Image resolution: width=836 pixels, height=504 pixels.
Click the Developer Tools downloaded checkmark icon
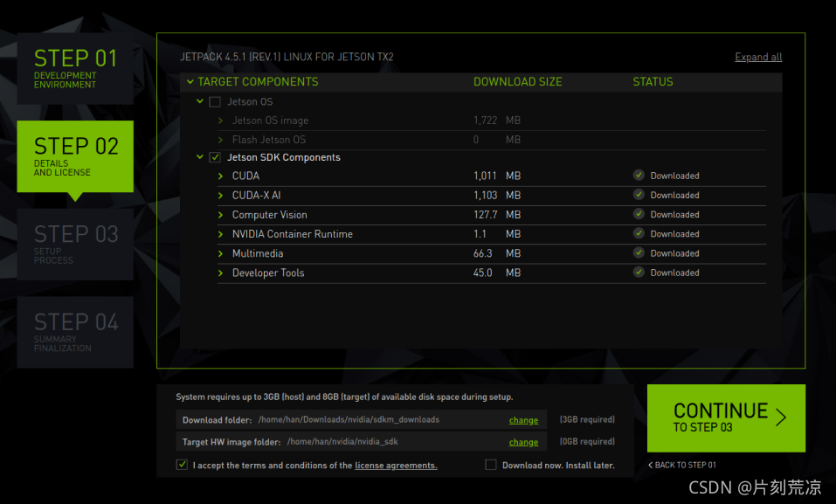(639, 272)
